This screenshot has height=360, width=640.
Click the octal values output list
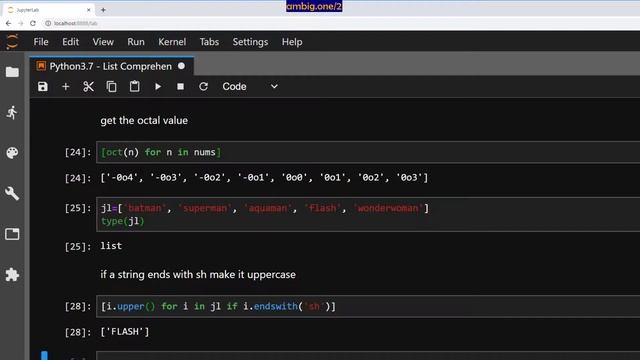pyautogui.click(x=264, y=178)
